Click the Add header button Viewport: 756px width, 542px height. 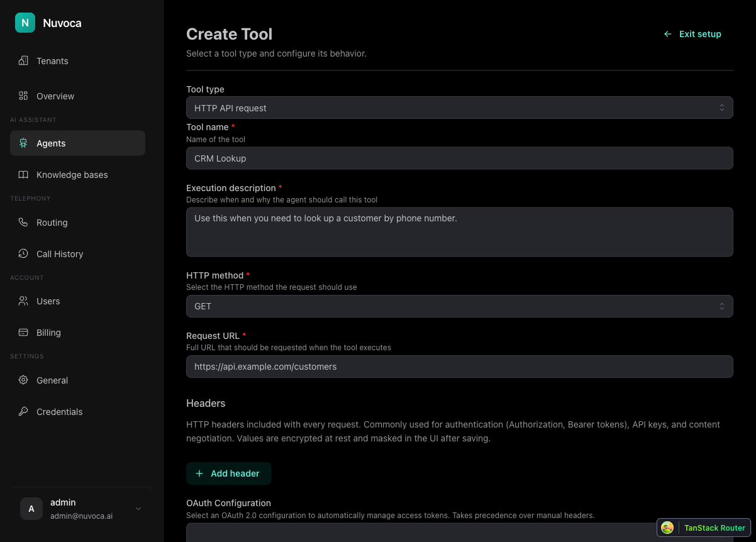pyautogui.click(x=228, y=473)
